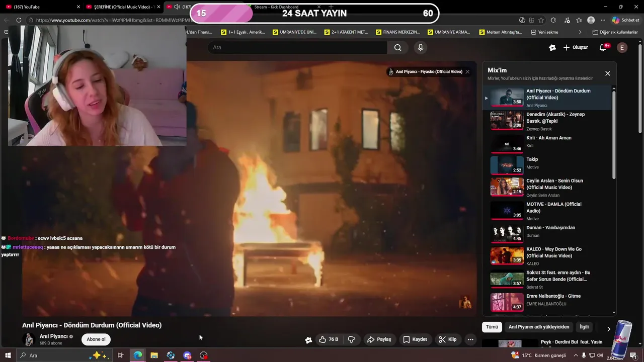
Task: Click the Windows taskbar search box
Action: [x=64, y=355]
